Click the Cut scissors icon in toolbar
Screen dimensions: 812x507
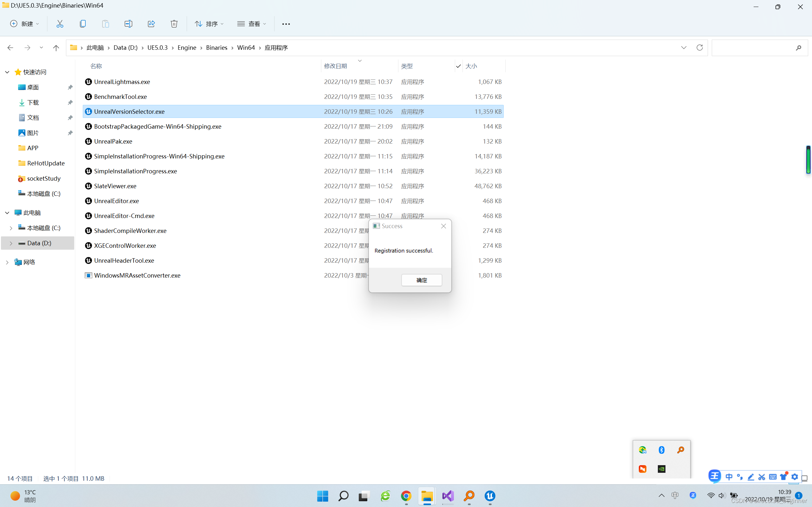click(60, 24)
